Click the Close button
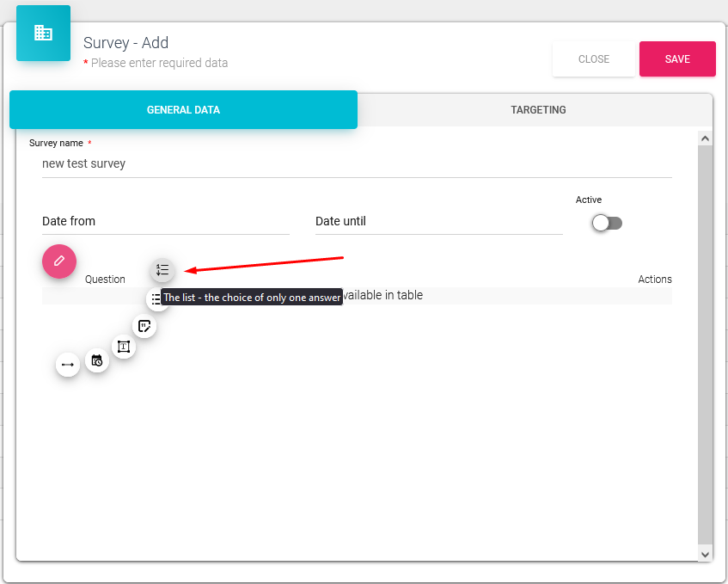This screenshot has height=584, width=728. click(x=593, y=59)
